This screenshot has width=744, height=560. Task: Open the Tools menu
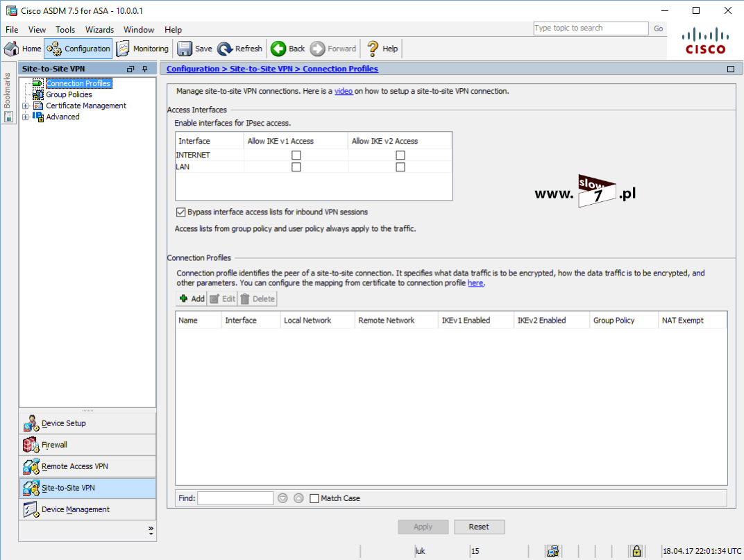tap(65, 29)
